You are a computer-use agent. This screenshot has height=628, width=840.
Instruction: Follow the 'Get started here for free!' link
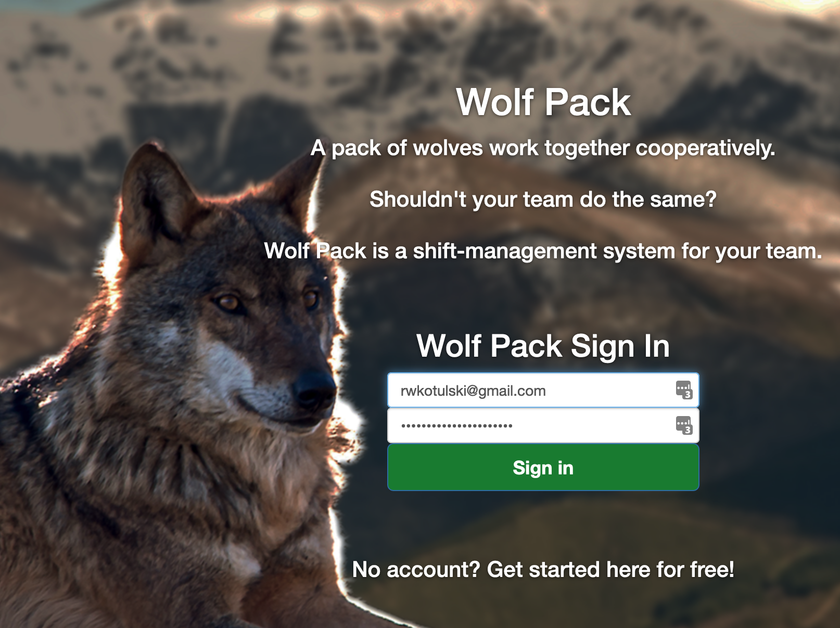pyautogui.click(x=610, y=569)
